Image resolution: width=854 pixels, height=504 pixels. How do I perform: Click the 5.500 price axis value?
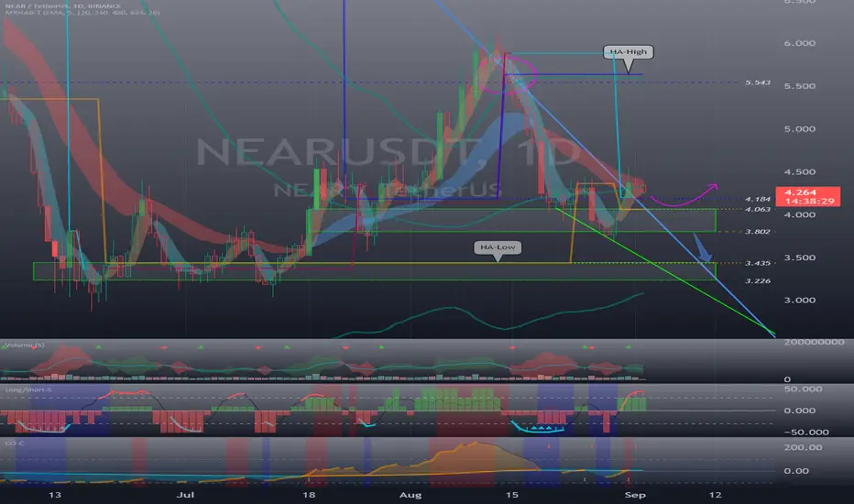tap(800, 86)
